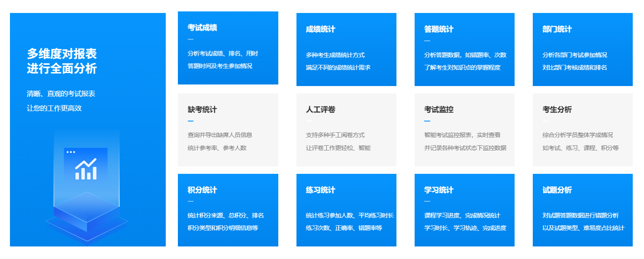Open the 答题统计 feature card

(464, 49)
